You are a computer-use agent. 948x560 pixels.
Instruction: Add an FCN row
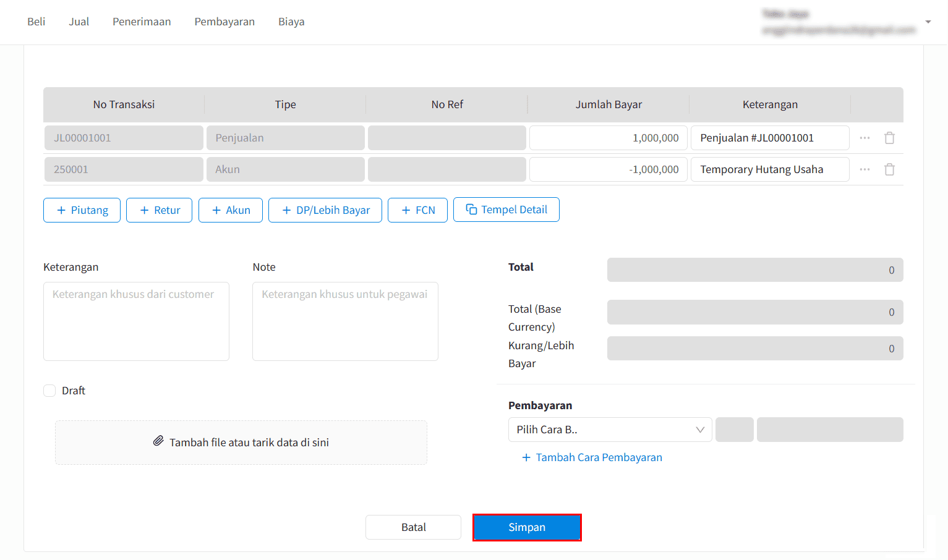(417, 210)
